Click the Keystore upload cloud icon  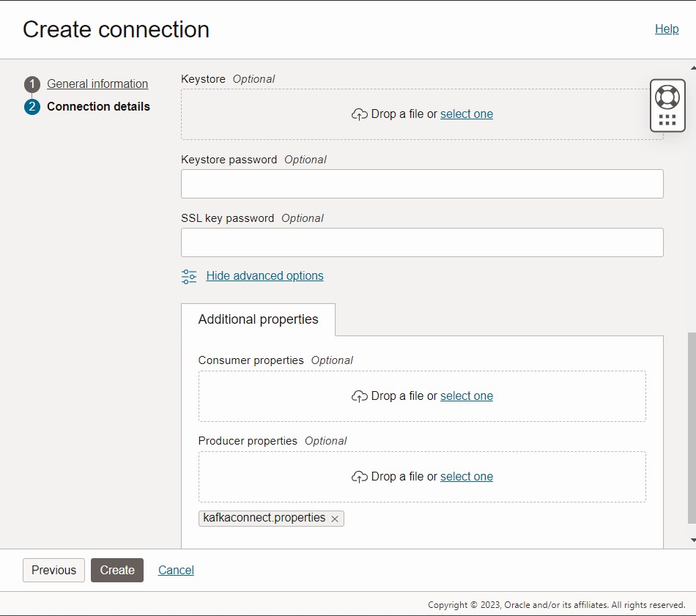pyautogui.click(x=359, y=114)
